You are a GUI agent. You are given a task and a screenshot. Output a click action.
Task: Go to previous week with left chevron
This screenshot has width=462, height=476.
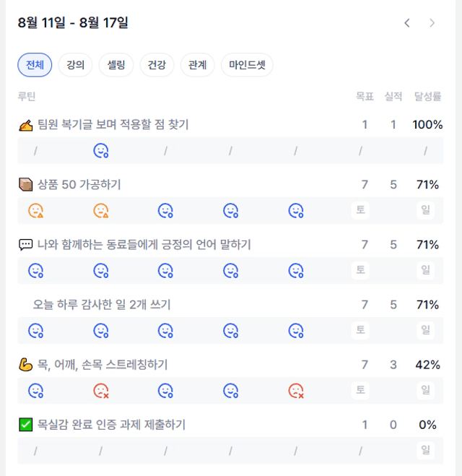click(407, 23)
